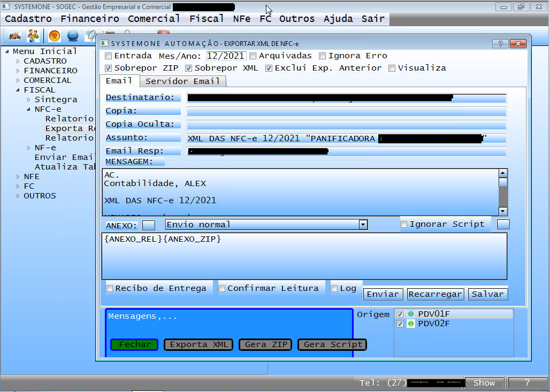Screen dimensions: 550x392
Task: Select Enviar Email tree item
Action: click(x=65, y=157)
